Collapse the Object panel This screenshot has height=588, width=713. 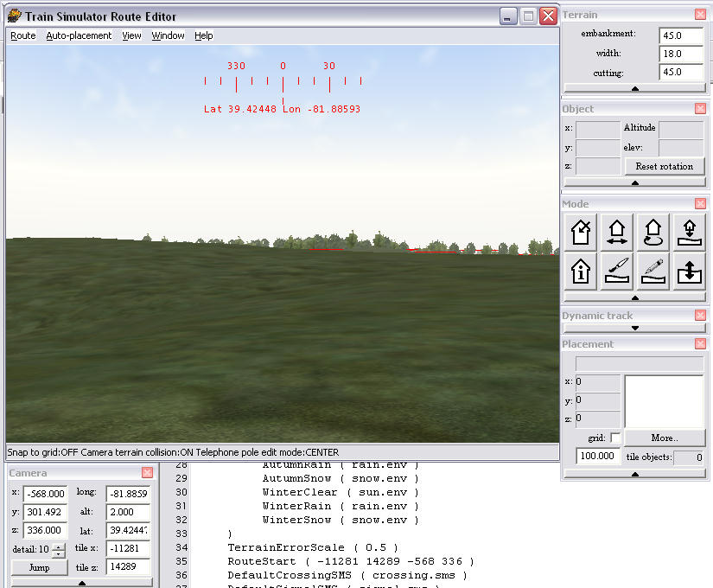click(x=635, y=182)
